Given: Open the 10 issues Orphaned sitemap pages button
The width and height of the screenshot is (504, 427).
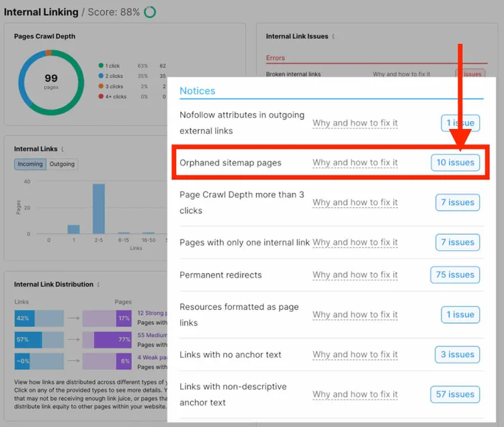Looking at the screenshot, I should (x=455, y=162).
